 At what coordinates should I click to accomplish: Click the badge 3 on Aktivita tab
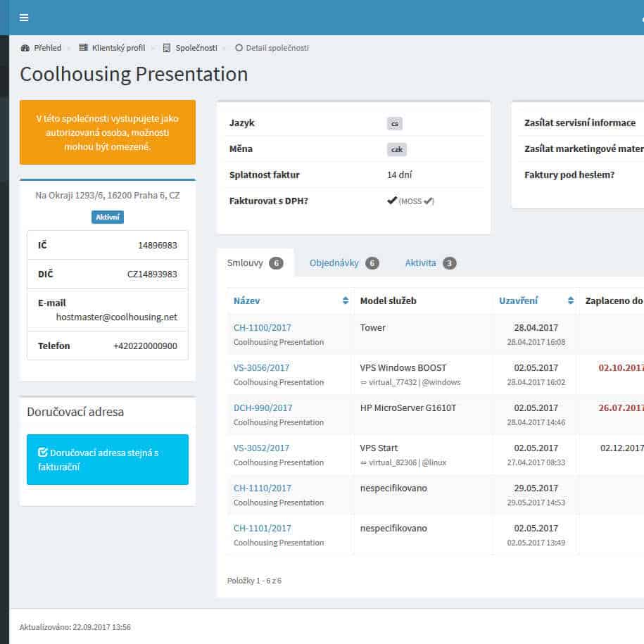[x=449, y=263]
